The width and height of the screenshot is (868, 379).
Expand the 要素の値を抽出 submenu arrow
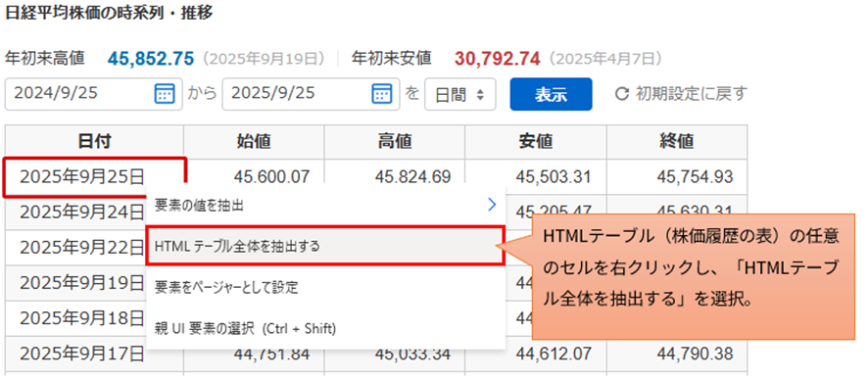point(492,206)
